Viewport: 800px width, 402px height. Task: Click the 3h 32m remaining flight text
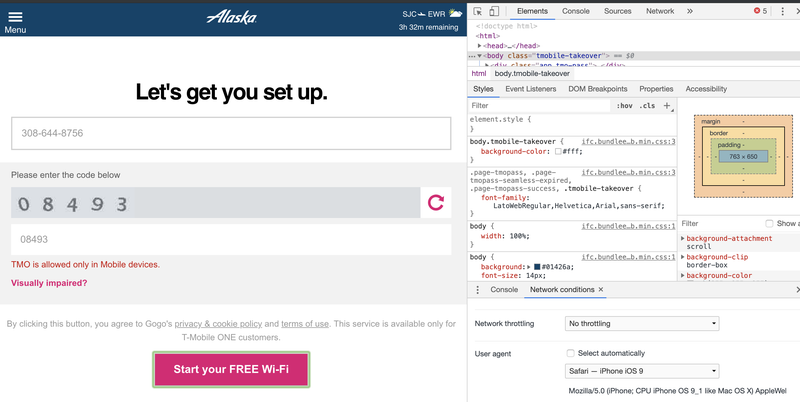[429, 28]
